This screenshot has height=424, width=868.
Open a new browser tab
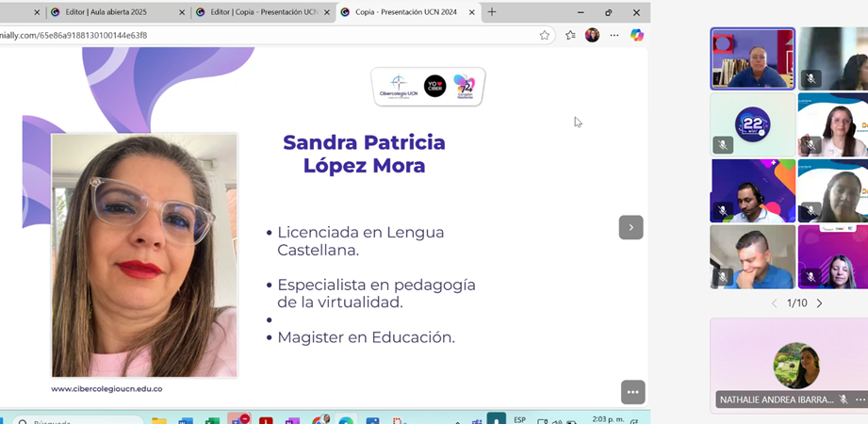tap(491, 12)
